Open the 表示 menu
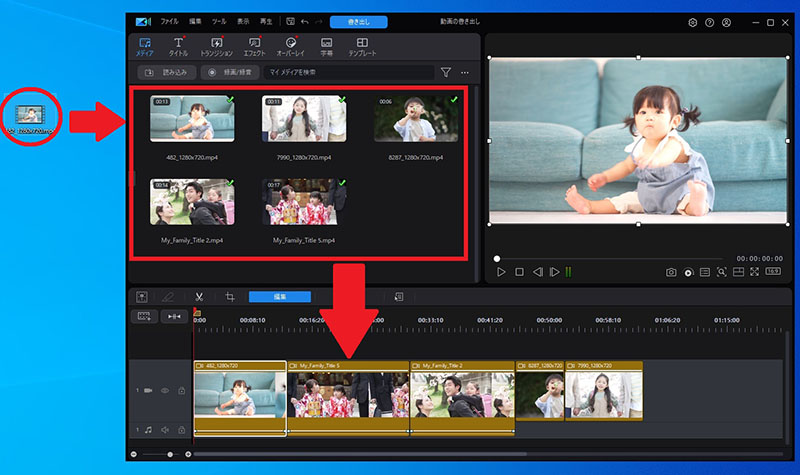The width and height of the screenshot is (800, 475). 243,21
